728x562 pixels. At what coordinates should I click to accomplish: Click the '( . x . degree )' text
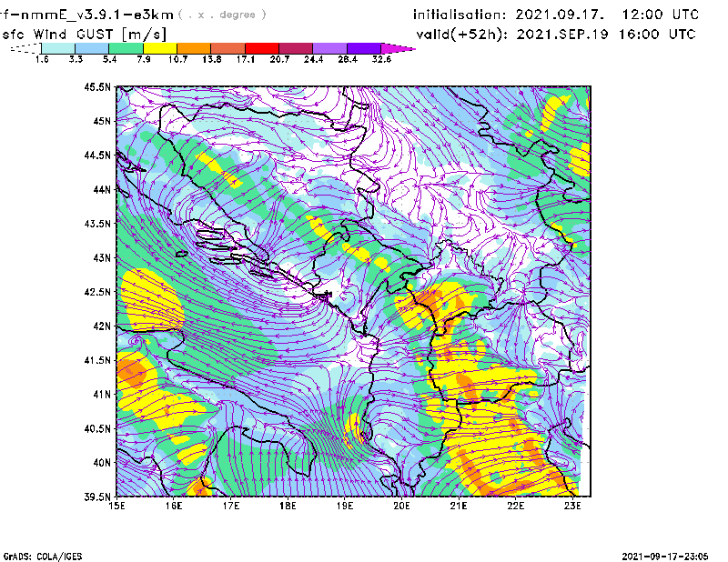tap(222, 15)
